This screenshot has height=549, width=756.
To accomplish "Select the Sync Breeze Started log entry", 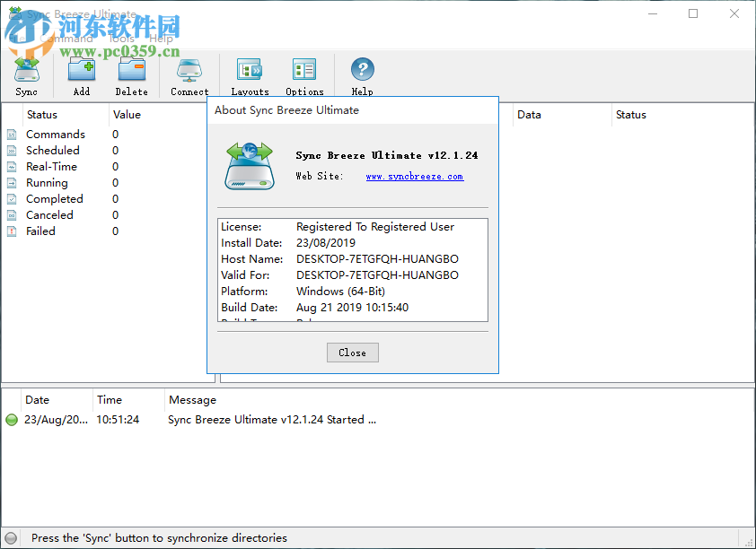I will (x=269, y=419).
